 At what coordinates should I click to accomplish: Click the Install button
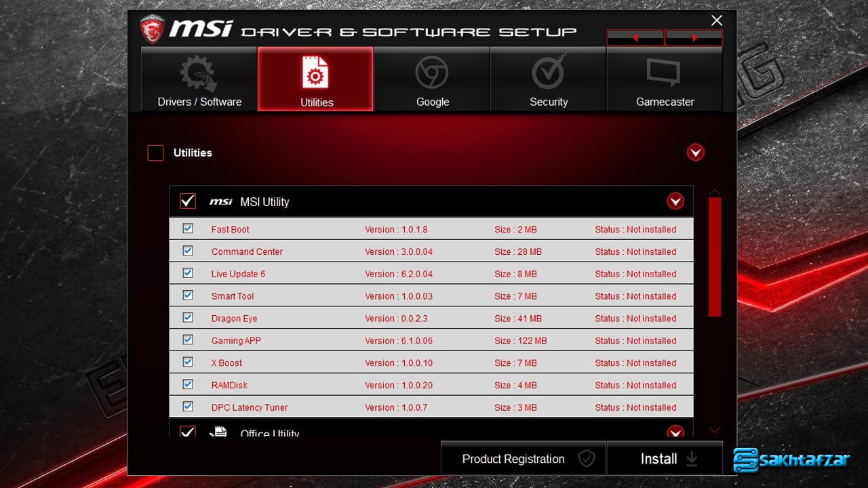pos(665,459)
